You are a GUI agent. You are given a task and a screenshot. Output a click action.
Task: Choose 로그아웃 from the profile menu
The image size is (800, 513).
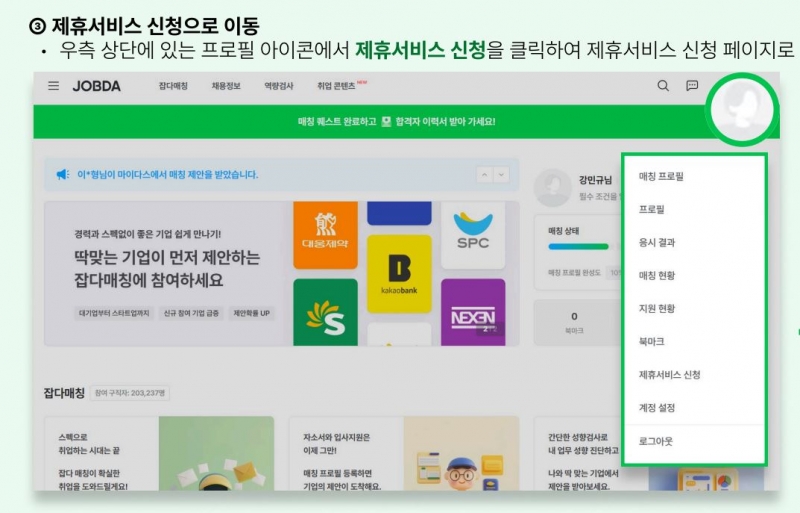pos(657,441)
